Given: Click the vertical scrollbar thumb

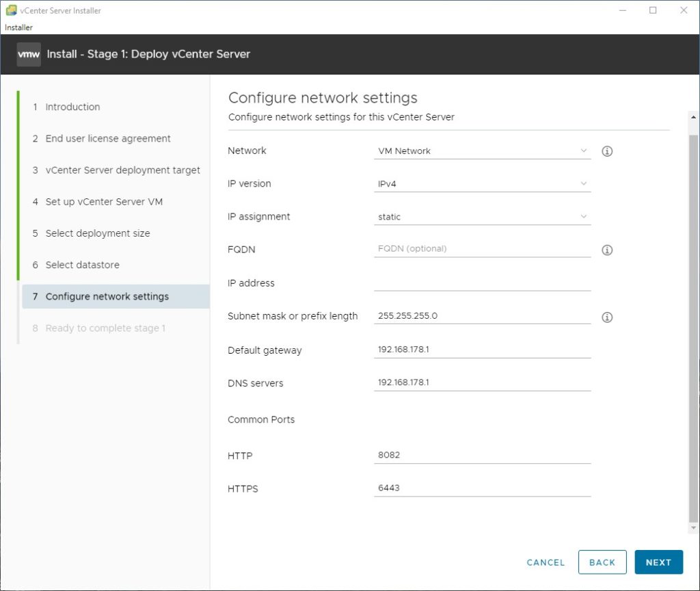Looking at the screenshot, I should (x=693, y=328).
